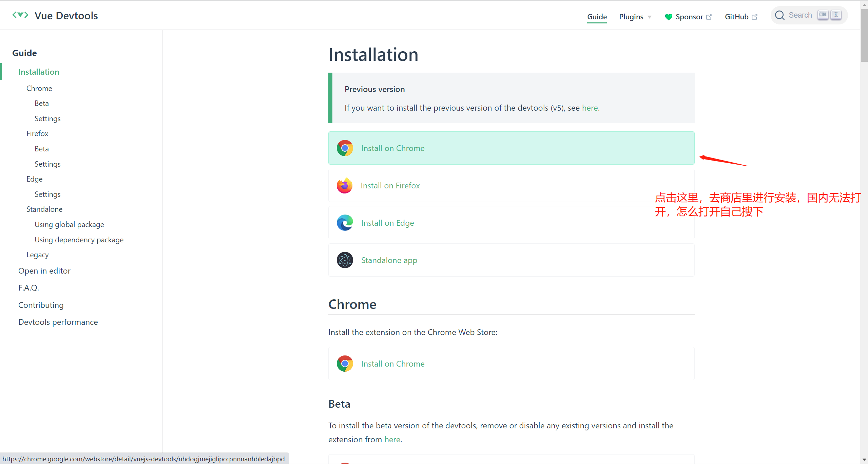Viewport: 868px width, 464px height.
Task: Select Installation in the sidebar
Action: 39,72
